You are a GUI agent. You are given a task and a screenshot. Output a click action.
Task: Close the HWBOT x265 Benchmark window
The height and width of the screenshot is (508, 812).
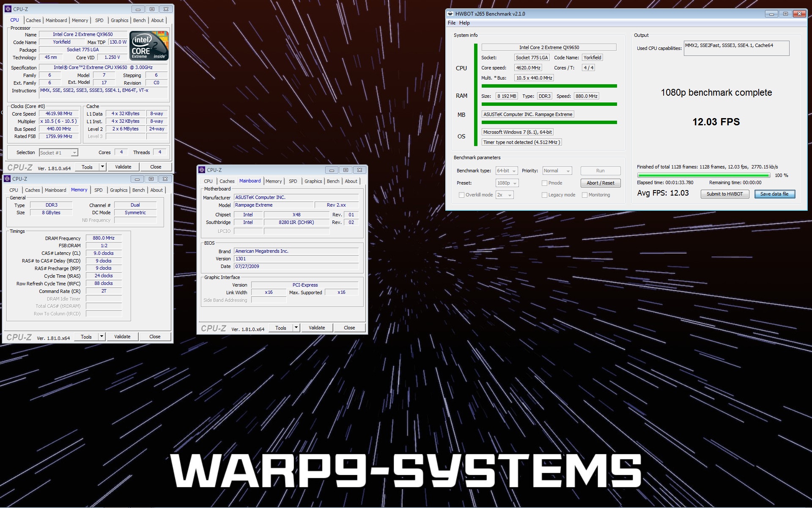[x=799, y=14]
